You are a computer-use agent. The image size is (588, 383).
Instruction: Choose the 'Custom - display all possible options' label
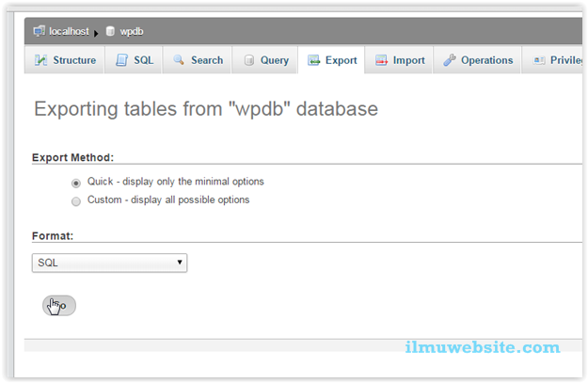tap(168, 199)
